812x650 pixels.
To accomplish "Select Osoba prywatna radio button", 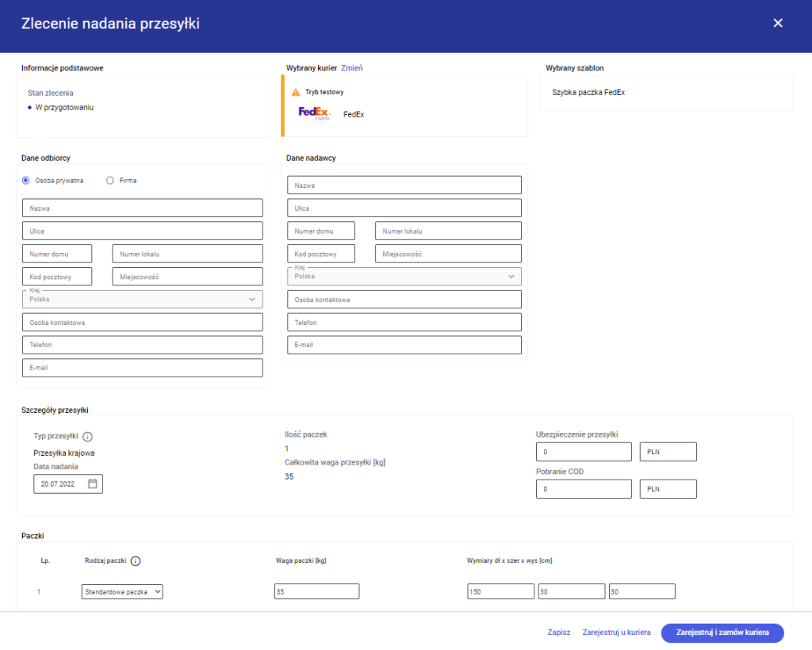I will coord(26,181).
